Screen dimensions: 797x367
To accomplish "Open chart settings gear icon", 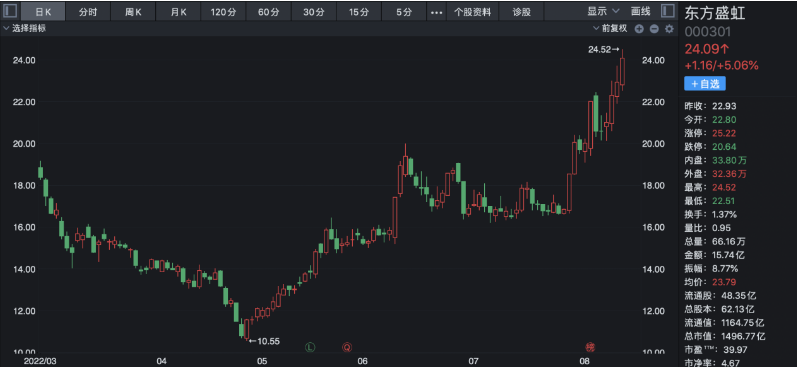I will click(x=669, y=29).
